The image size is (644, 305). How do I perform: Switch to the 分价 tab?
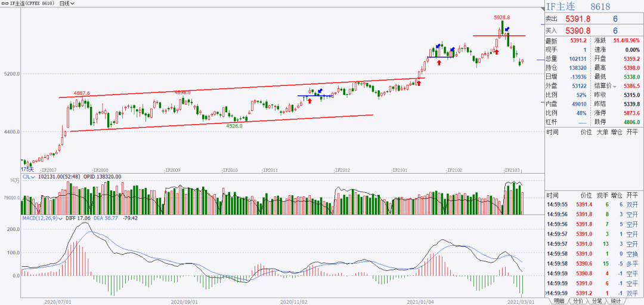pos(577,301)
